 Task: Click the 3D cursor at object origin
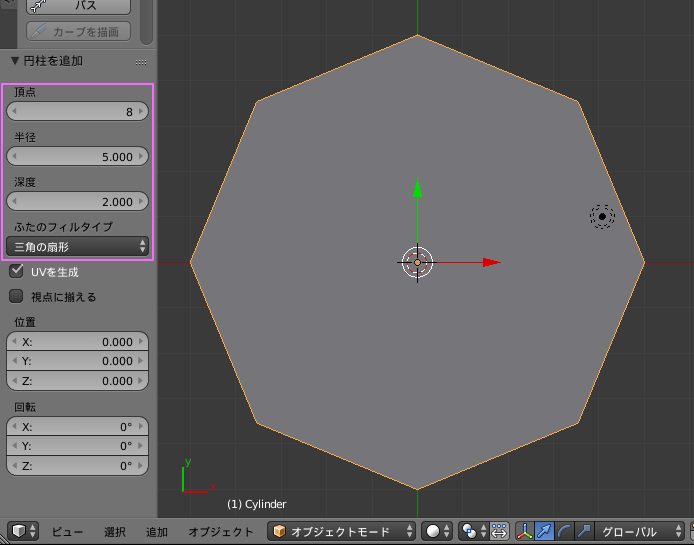pyautogui.click(x=417, y=263)
